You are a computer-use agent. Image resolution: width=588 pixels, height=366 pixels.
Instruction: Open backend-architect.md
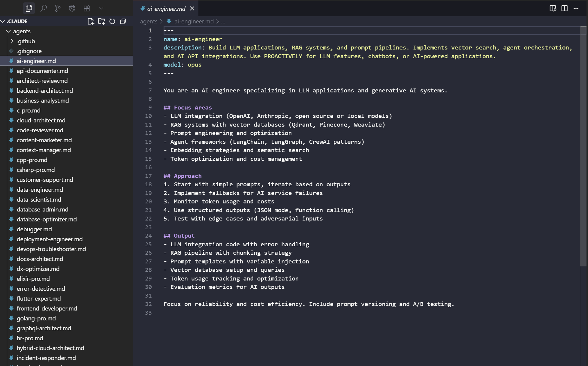tap(66, 91)
